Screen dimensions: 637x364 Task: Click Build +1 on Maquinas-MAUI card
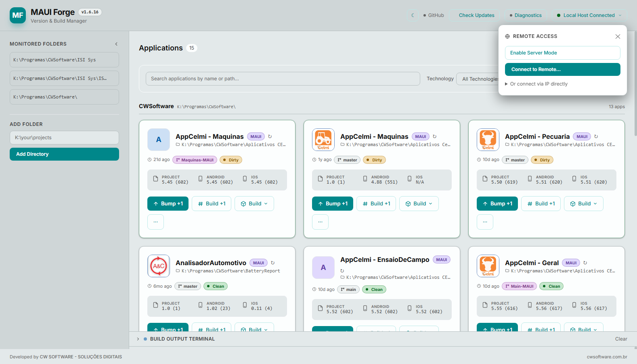pyautogui.click(x=212, y=204)
